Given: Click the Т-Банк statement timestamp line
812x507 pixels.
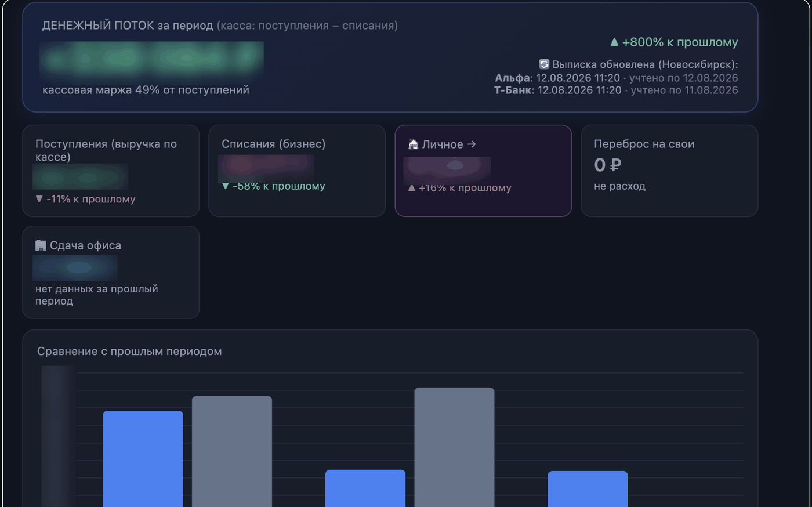Looking at the screenshot, I should click(616, 90).
